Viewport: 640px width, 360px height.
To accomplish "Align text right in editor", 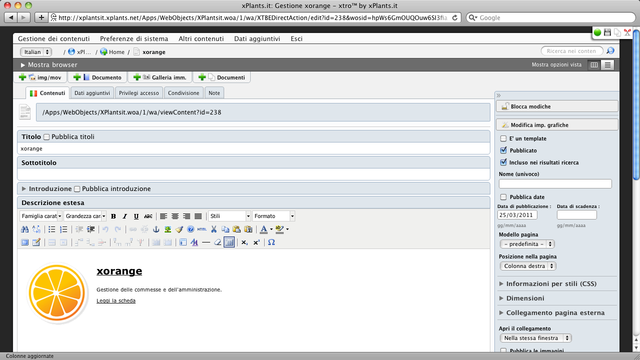I will pyautogui.click(x=187, y=216).
